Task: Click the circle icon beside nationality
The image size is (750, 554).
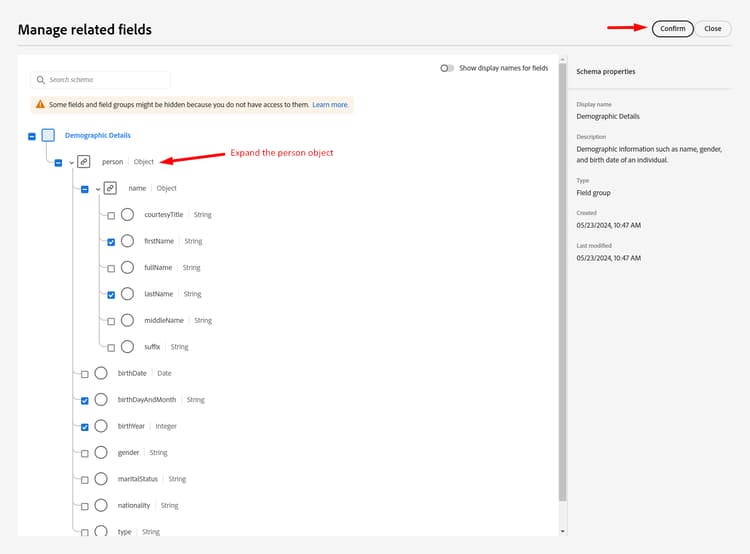Action: pos(101,505)
